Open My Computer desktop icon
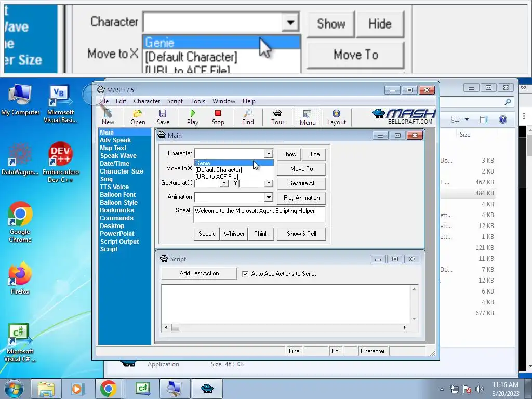The image size is (532, 399). pos(20,100)
